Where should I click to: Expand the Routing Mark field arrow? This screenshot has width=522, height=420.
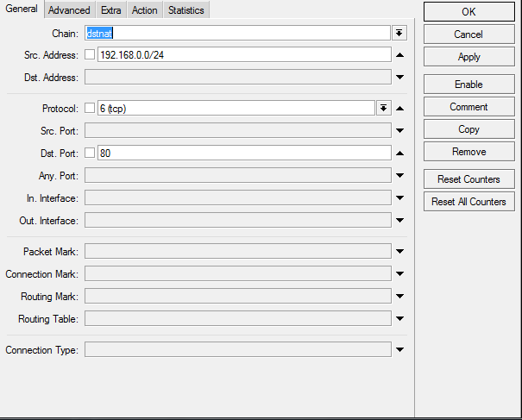[399, 297]
